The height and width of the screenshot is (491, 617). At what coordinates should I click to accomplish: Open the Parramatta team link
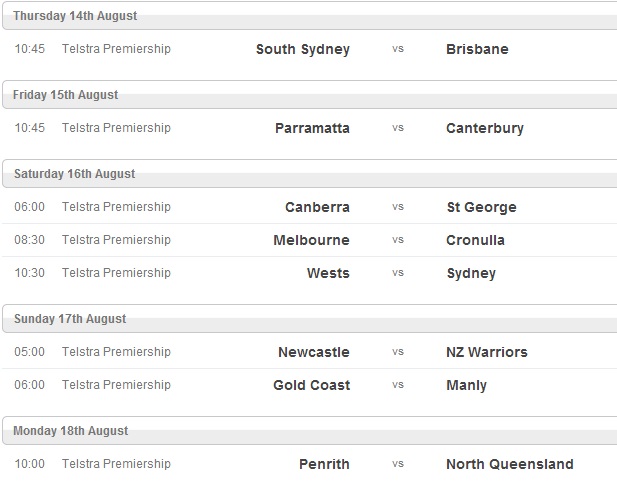[x=312, y=128]
